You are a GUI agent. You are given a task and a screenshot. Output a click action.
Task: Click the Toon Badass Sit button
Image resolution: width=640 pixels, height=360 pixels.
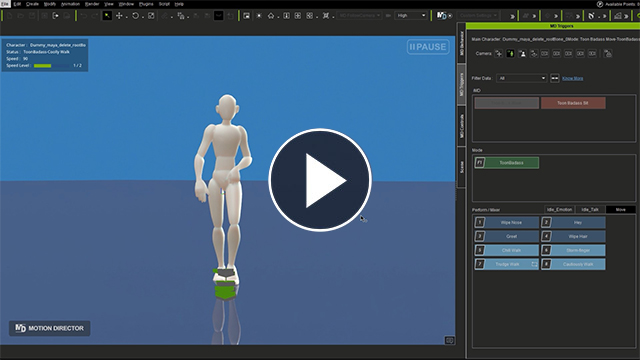pos(573,103)
